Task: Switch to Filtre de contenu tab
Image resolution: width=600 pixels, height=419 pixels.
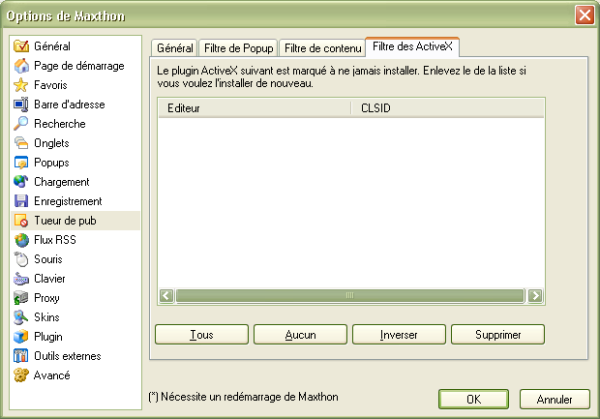Action: point(323,48)
